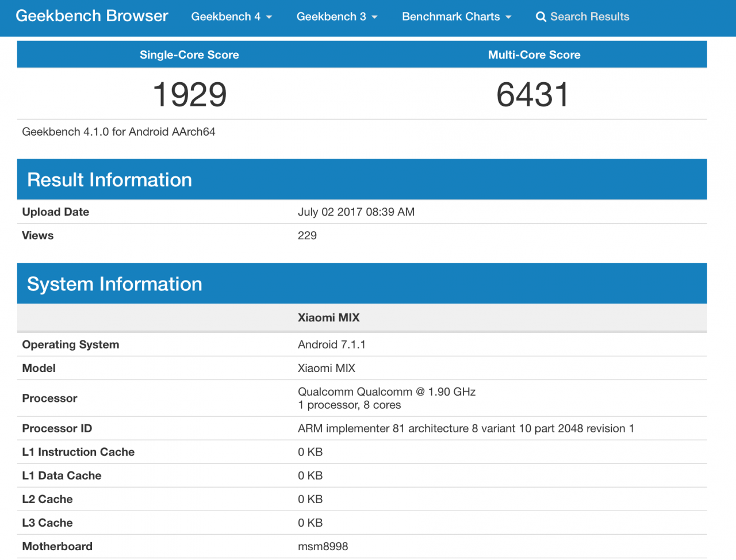This screenshot has height=560, width=736.
Task: Click the Geekbench 4.1.0 for Android AArch64 text
Action: [x=118, y=132]
